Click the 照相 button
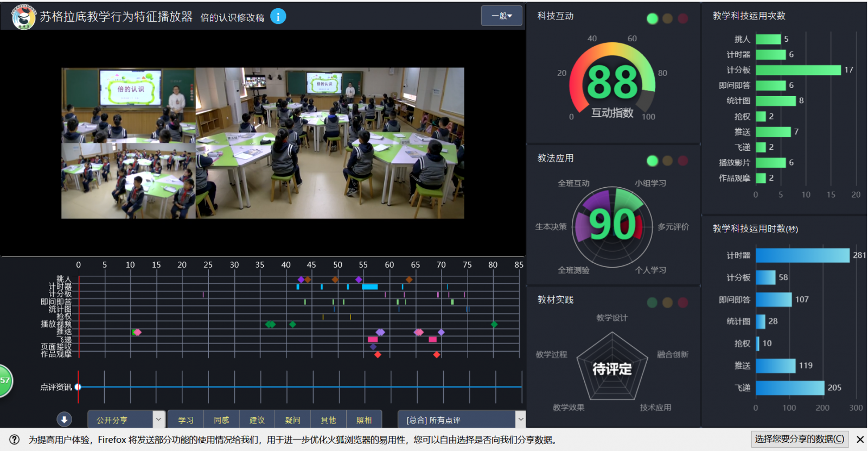 point(364,420)
